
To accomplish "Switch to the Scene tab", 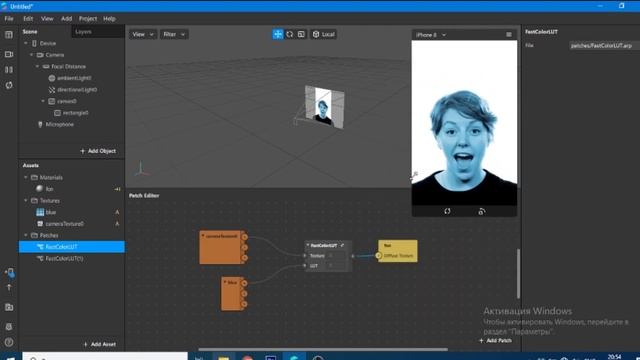I will coord(30,31).
